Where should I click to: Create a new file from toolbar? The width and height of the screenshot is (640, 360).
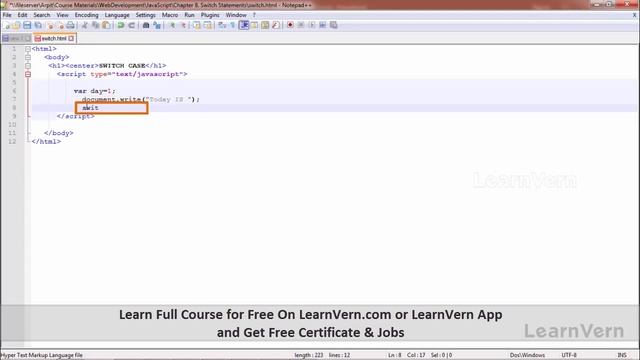(x=7, y=25)
